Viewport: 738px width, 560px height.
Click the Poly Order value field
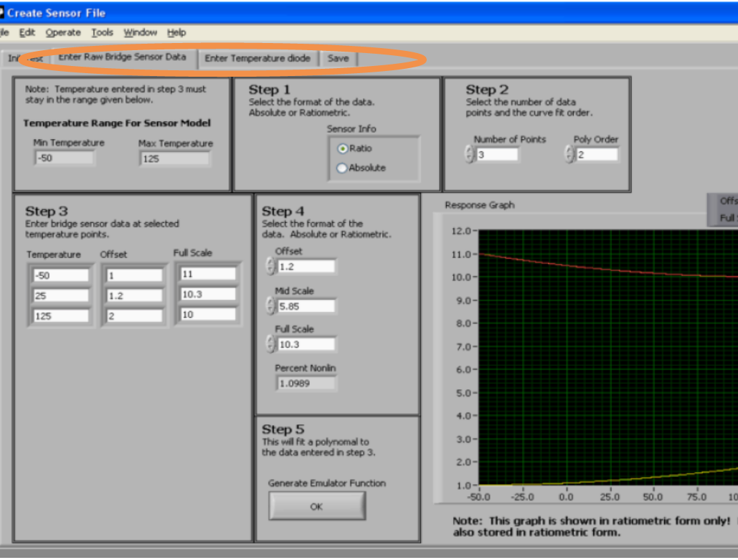(597, 155)
